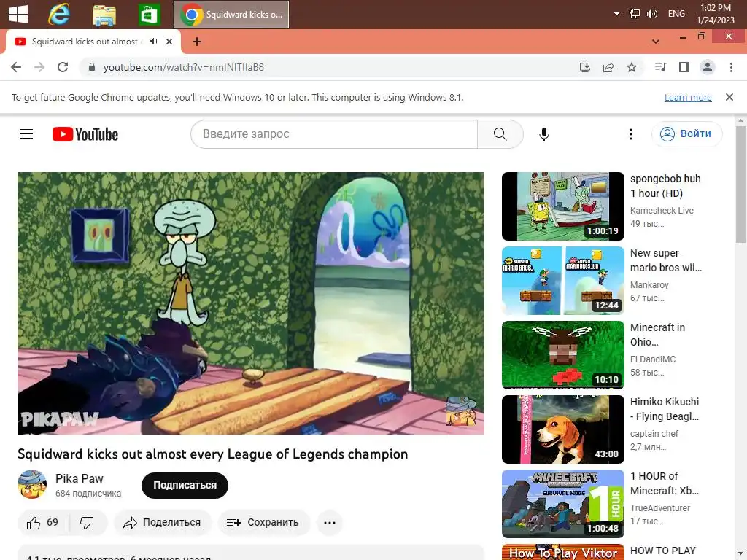This screenshot has height=560, width=747.
Task: Open the captain chef channel name
Action: pos(654,433)
